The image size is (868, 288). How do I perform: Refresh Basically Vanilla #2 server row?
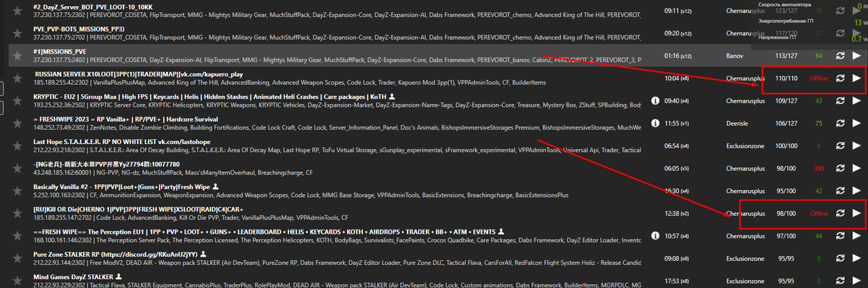click(x=840, y=191)
